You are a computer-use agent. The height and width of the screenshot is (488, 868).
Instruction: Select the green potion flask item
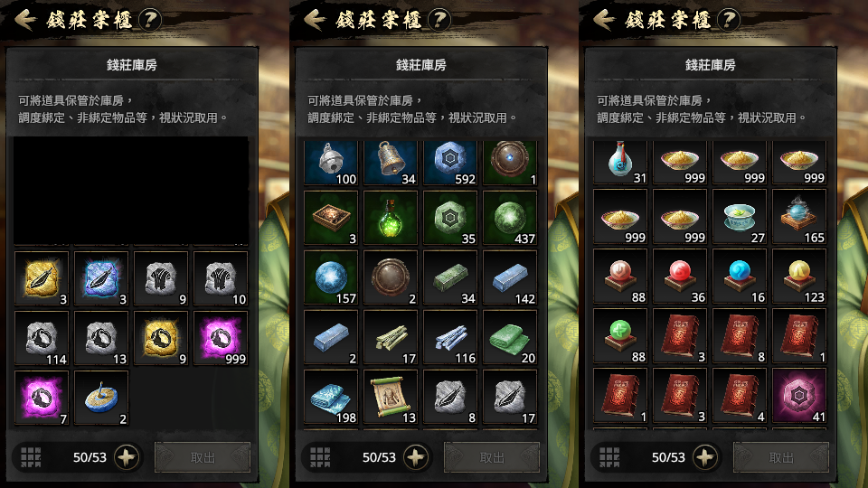[391, 218]
